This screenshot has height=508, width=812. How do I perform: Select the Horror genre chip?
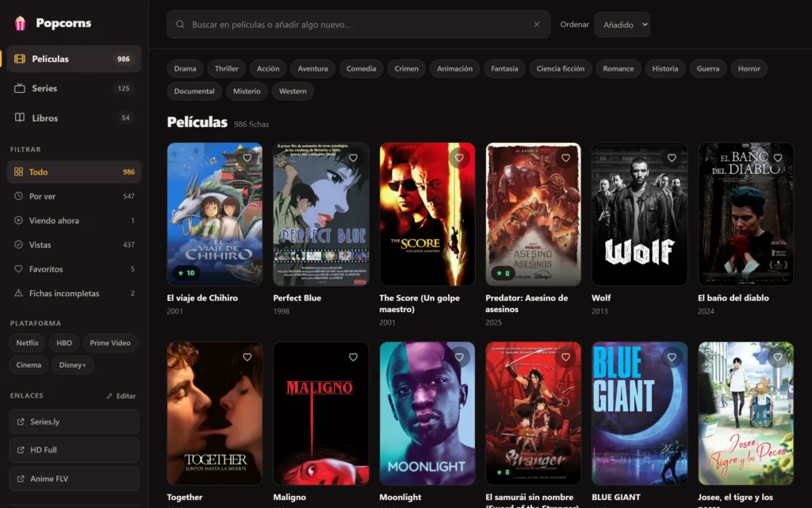click(x=749, y=68)
